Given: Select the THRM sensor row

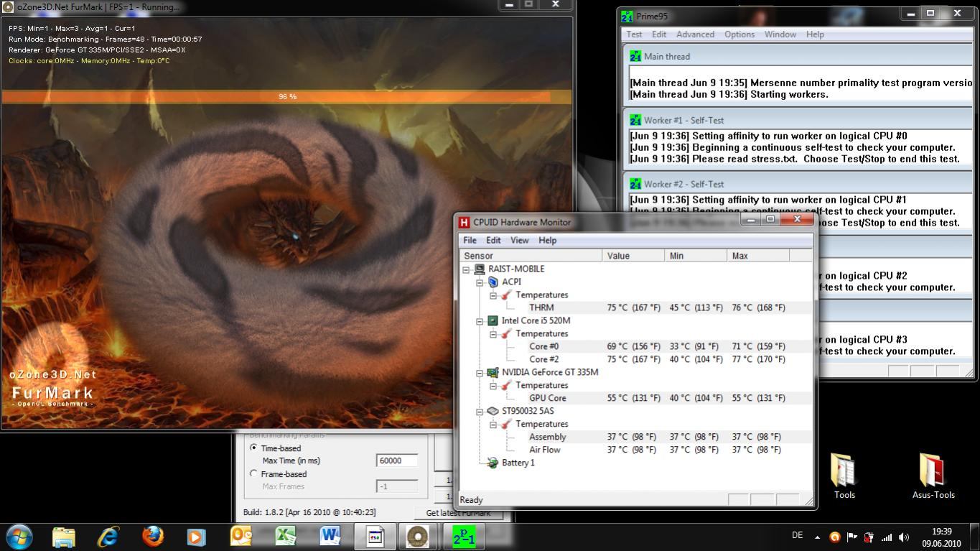Looking at the screenshot, I should click(635, 307).
